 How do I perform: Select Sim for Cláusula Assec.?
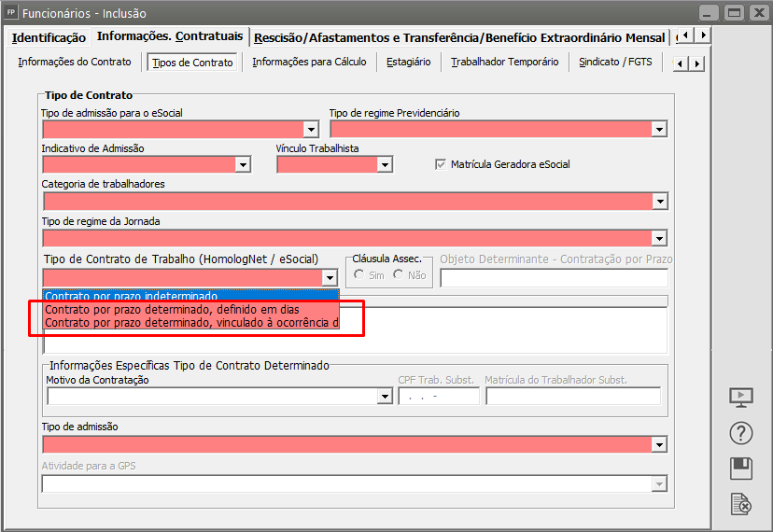[359, 274]
